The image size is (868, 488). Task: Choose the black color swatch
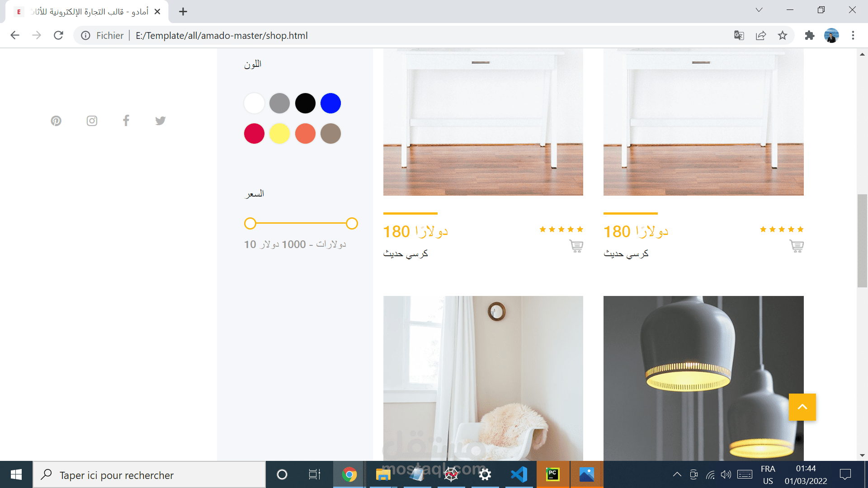point(305,103)
